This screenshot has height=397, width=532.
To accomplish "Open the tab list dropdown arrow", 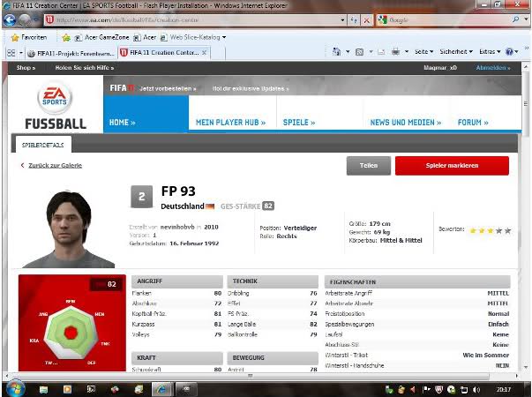I will tap(21, 53).
